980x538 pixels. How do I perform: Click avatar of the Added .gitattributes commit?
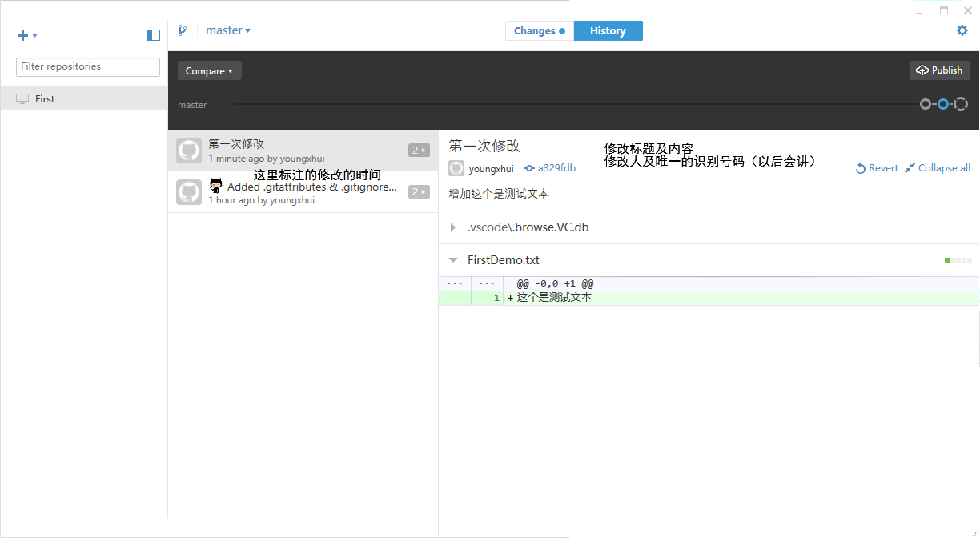[x=189, y=192]
